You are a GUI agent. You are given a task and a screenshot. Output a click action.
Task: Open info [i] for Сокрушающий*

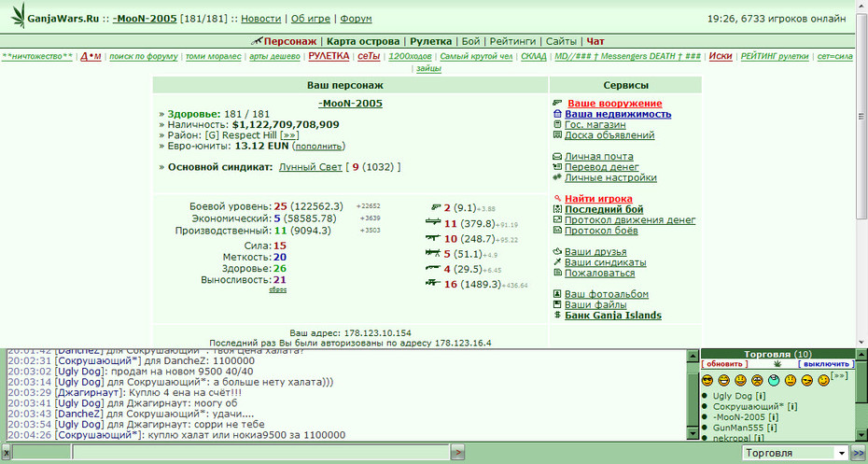(792, 406)
